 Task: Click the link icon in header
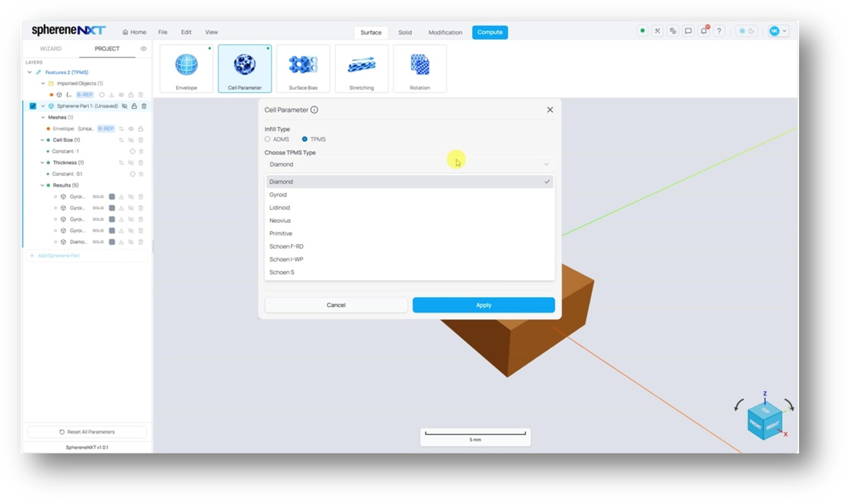(673, 31)
